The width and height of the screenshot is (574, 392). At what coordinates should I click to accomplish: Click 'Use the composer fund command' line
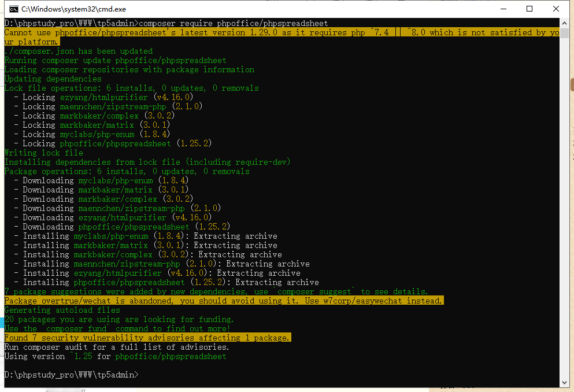[x=117, y=328]
